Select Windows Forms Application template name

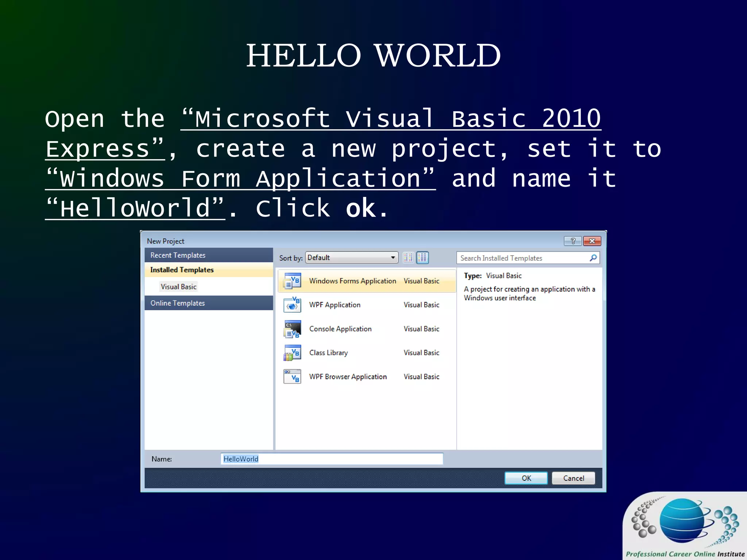[352, 281]
